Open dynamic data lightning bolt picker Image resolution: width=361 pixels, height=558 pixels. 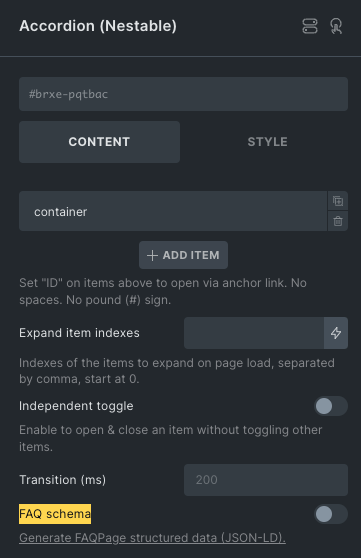tap(336, 333)
